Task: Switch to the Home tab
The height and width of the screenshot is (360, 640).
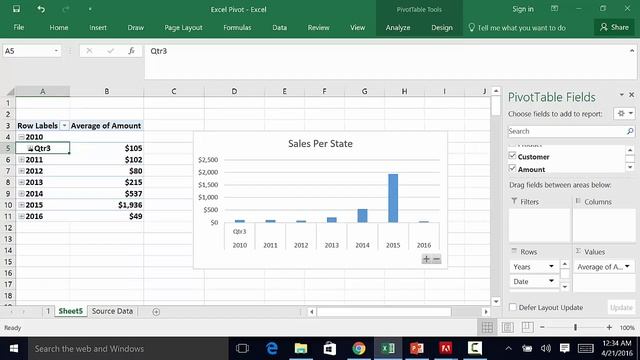Action: coord(59,27)
